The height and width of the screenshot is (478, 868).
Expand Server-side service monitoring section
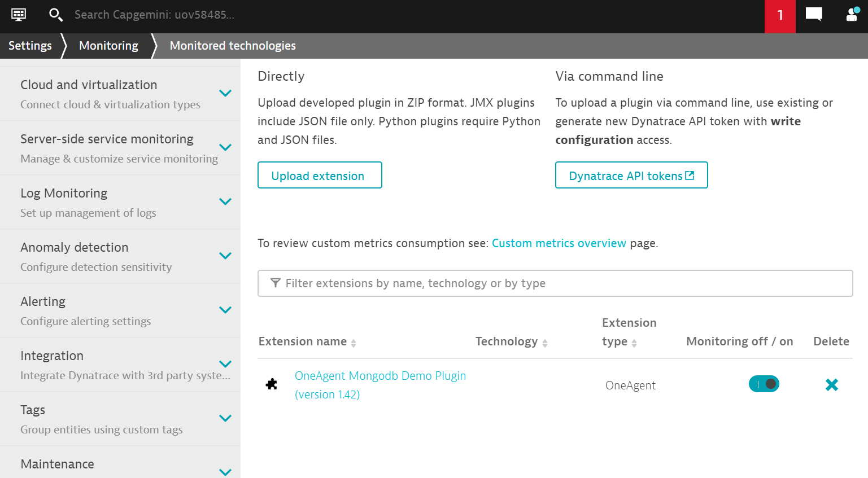click(225, 147)
